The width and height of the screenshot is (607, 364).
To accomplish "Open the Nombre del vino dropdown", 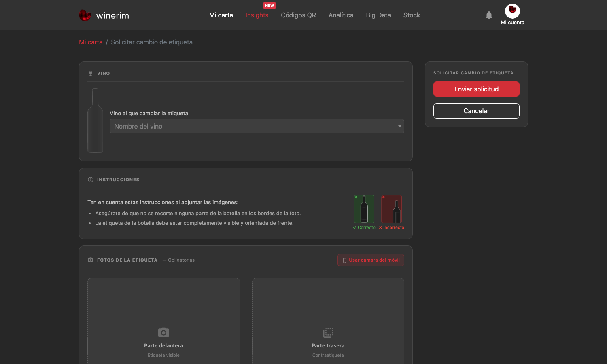I will [x=257, y=126].
